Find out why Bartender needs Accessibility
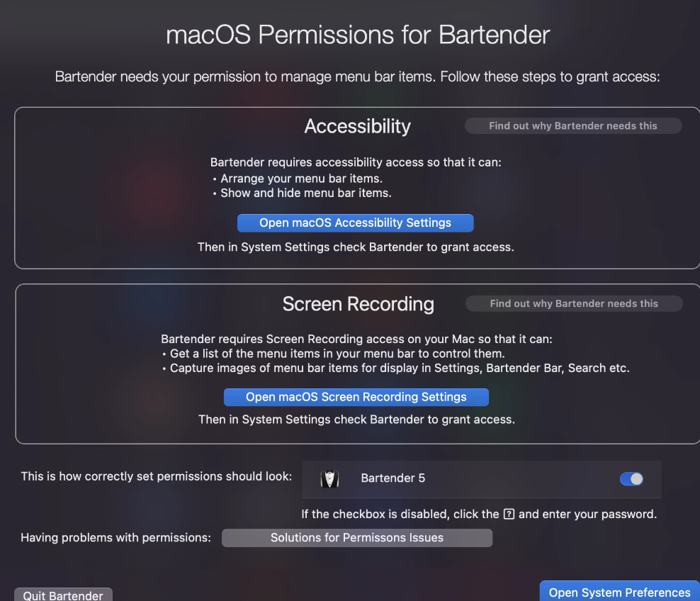The height and width of the screenshot is (601, 700). [x=572, y=126]
